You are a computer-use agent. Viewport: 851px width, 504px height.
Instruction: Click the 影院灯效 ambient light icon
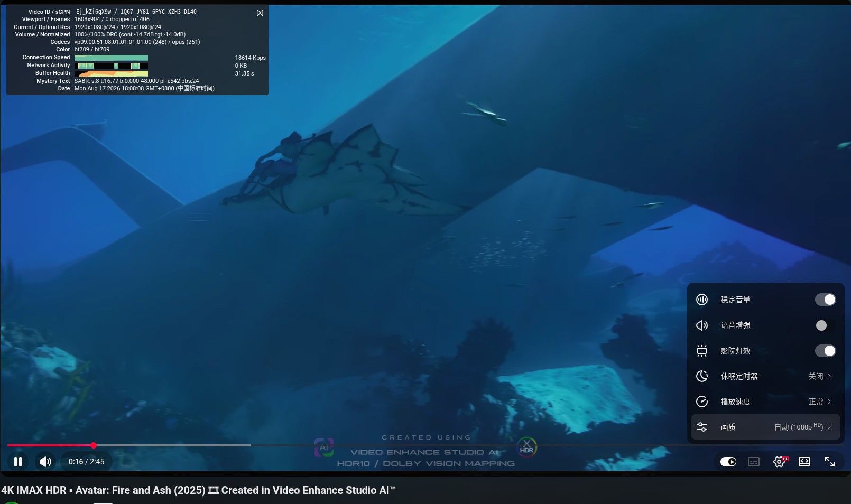pos(702,351)
